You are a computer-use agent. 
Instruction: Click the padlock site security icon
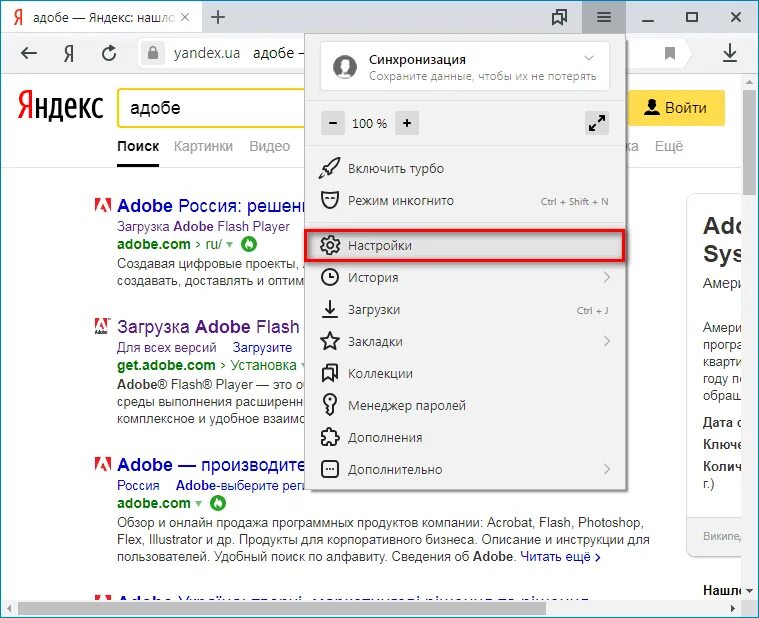[x=153, y=52]
